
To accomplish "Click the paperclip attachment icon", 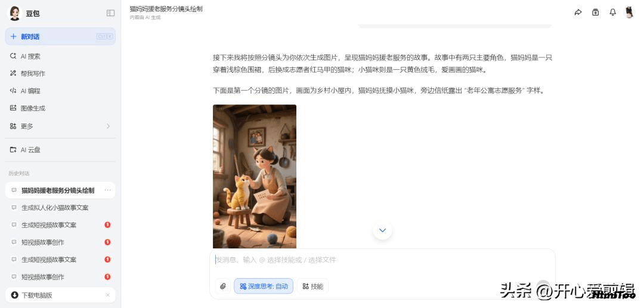I will point(223,286).
